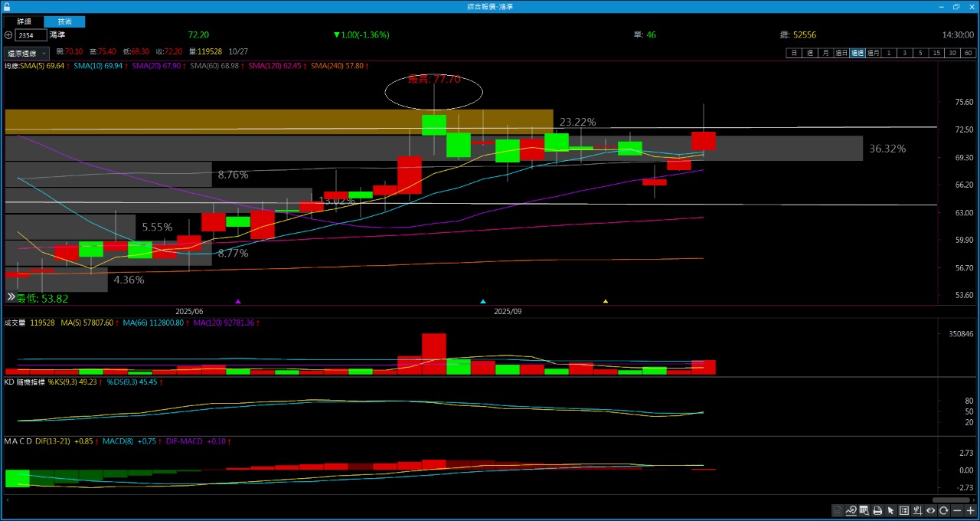Select the arrow cursor tool

tap(891, 510)
